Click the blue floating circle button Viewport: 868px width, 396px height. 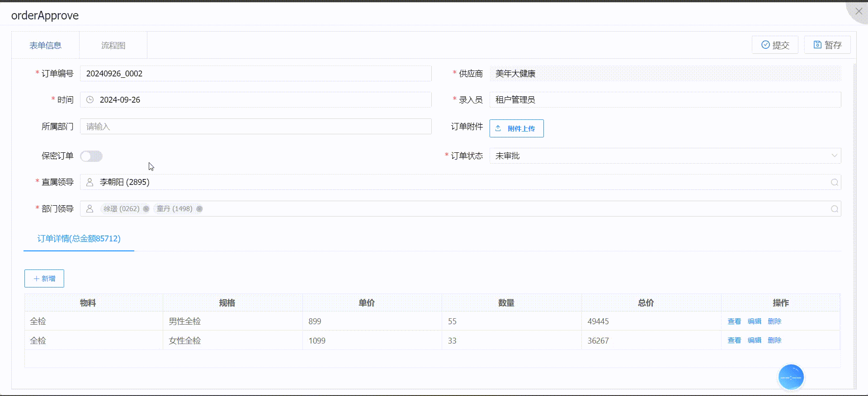(x=791, y=377)
